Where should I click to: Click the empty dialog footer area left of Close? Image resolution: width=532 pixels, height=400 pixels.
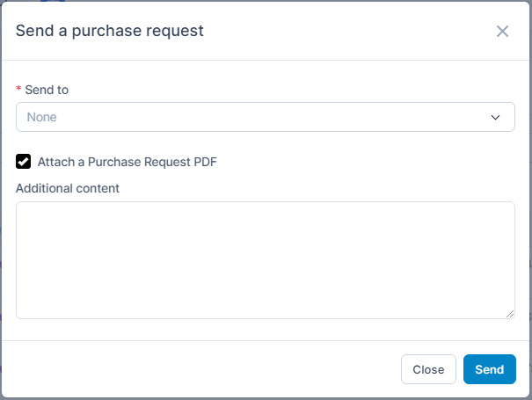tap(202, 369)
